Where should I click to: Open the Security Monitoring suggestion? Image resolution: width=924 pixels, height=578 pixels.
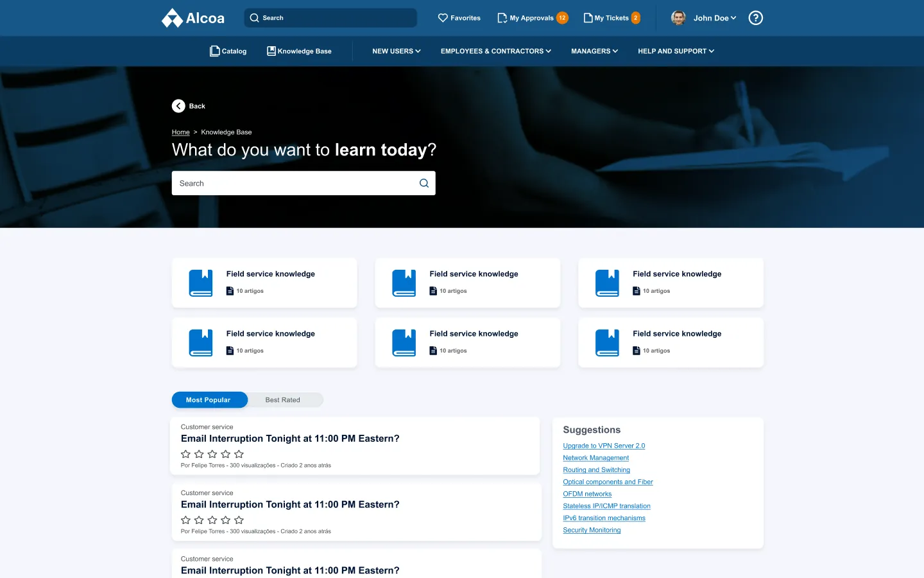[592, 530]
